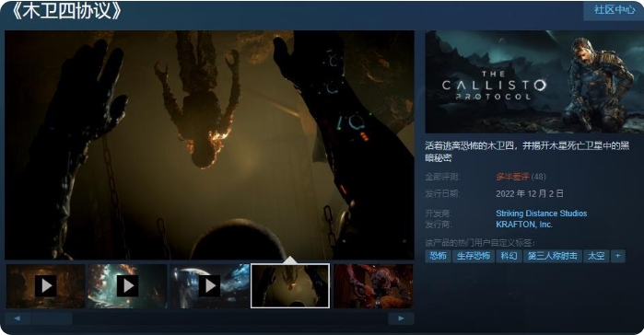Screen dimensions: 644x335
Task: Open the 太空 tag
Action: point(596,256)
